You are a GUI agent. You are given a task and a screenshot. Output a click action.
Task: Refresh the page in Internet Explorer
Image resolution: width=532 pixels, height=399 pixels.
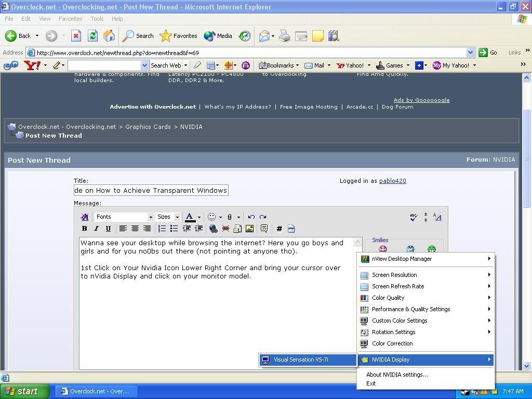pyautogui.click(x=92, y=36)
